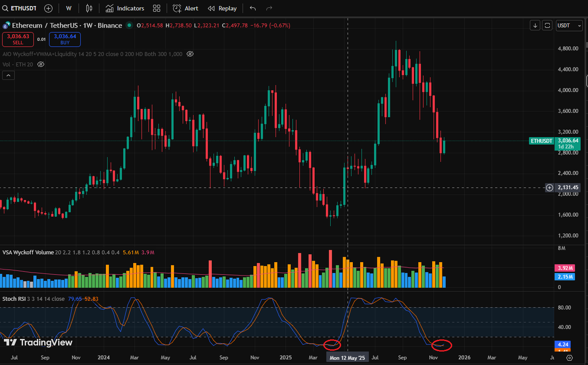
Task: Click the 8M volume axis label
Action: [x=563, y=249]
